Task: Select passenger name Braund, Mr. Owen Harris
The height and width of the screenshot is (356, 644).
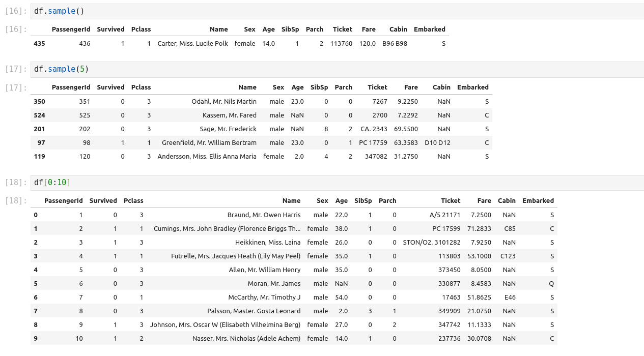Action: point(264,215)
